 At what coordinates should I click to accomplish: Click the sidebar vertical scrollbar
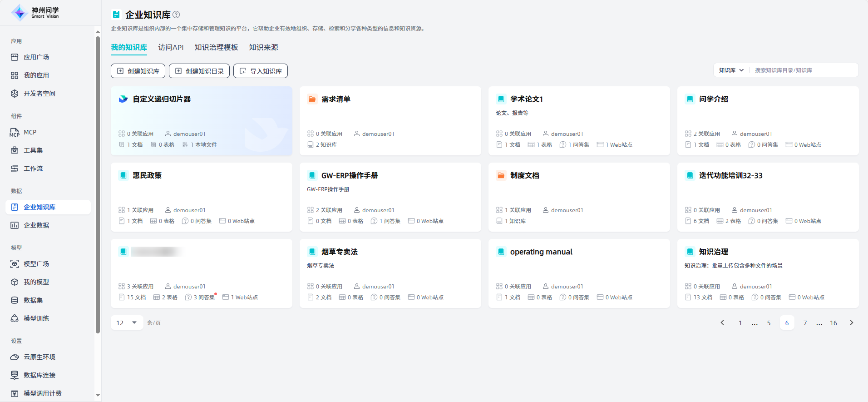click(x=98, y=182)
